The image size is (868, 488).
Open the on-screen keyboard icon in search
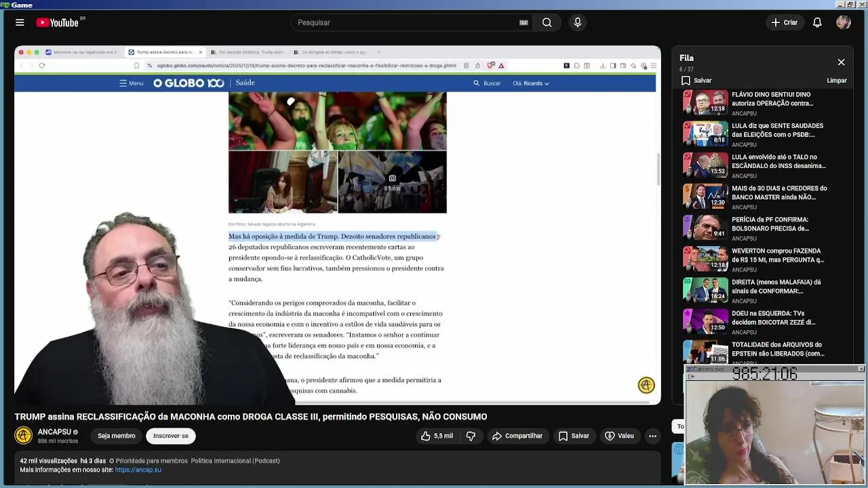point(524,22)
